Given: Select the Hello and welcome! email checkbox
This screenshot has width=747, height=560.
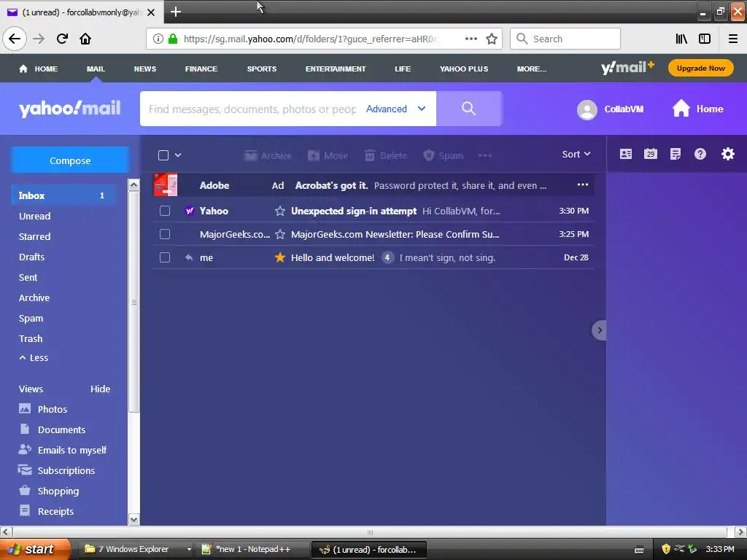Looking at the screenshot, I should pyautogui.click(x=165, y=257).
